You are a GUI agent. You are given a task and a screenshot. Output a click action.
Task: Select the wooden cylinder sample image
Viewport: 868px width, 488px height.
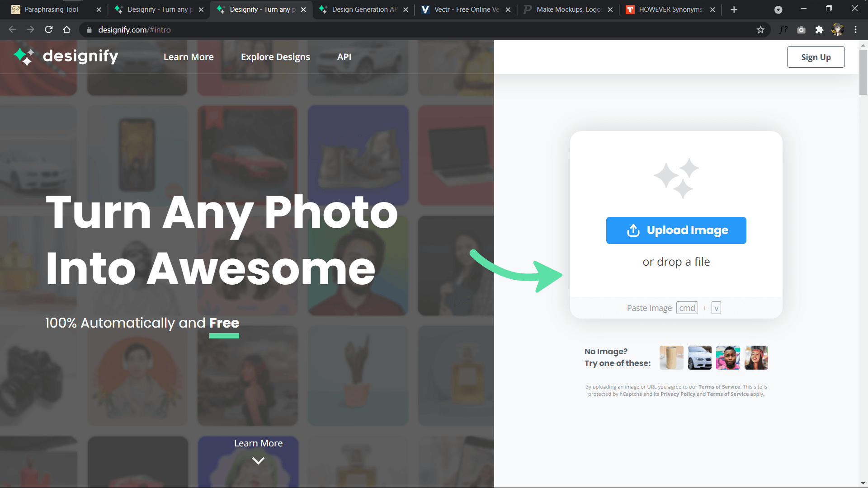(671, 357)
